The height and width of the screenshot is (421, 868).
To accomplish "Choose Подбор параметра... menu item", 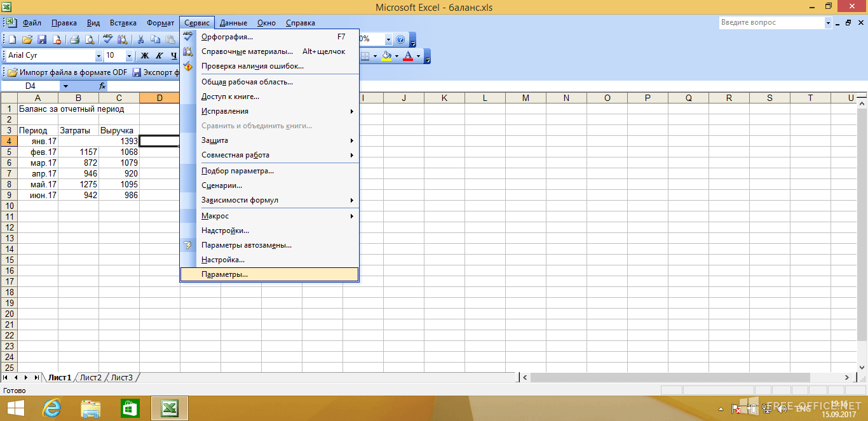I will pos(270,171).
